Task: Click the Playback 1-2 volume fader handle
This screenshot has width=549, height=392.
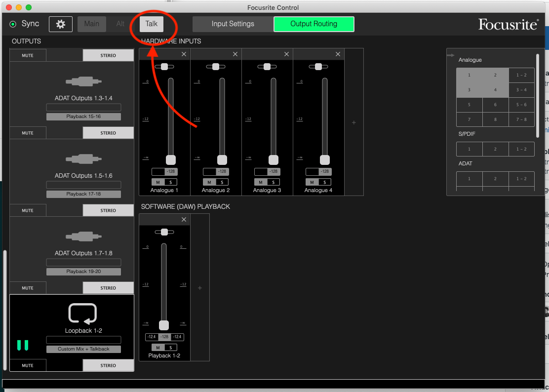Action: point(164,325)
